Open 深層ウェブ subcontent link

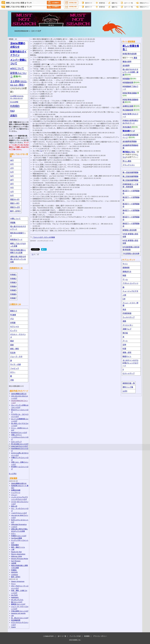127,329
